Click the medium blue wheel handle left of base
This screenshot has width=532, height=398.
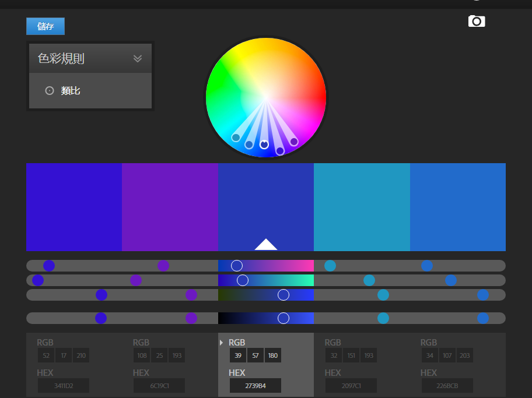[x=249, y=145]
